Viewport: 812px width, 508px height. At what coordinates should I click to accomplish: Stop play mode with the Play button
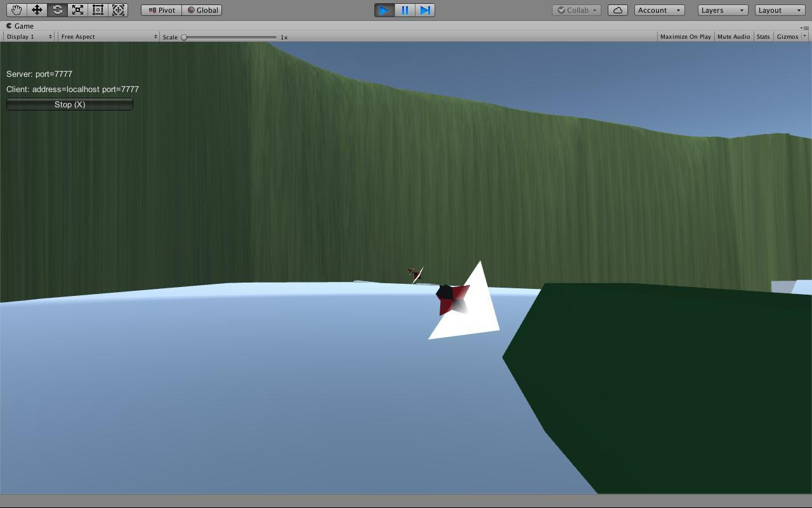(x=384, y=10)
